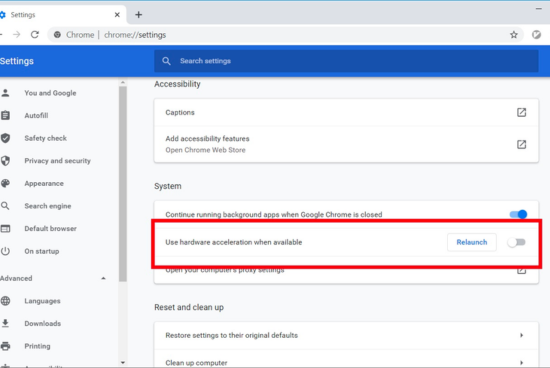Select Privacy and security menu item

coord(58,161)
